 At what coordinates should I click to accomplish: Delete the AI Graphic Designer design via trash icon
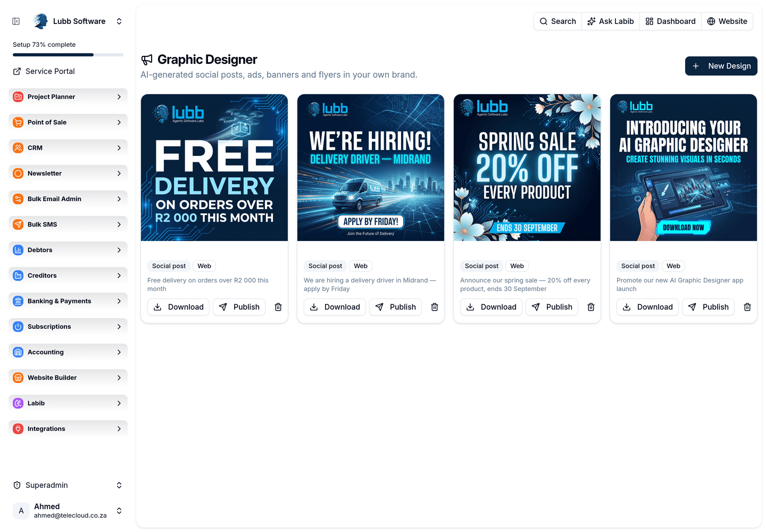747,307
